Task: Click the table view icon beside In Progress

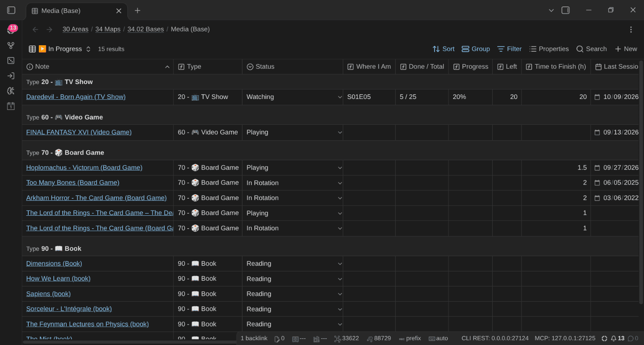Action: click(x=32, y=49)
